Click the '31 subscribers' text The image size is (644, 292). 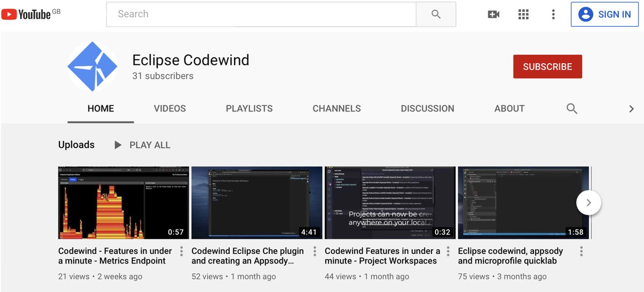tap(163, 76)
